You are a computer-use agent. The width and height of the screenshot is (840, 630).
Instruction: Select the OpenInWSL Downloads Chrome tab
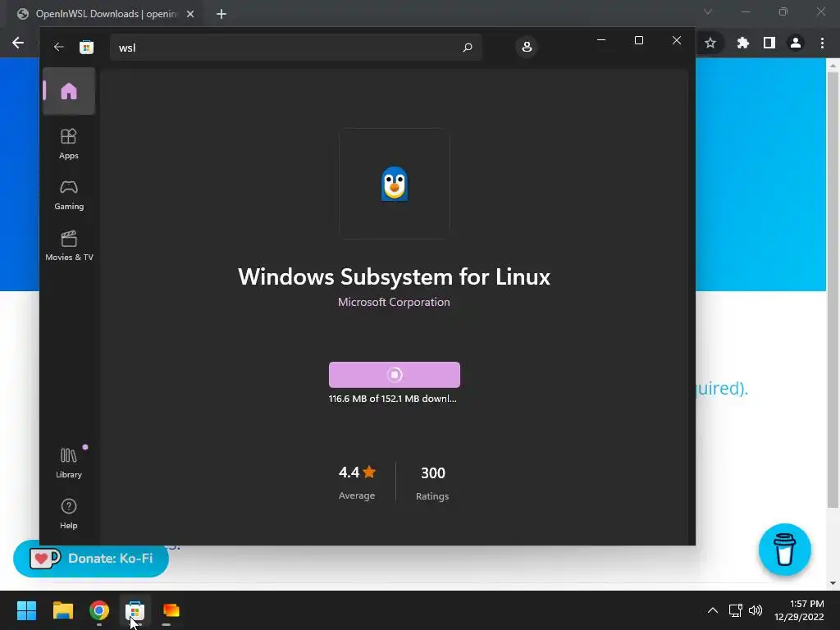point(106,14)
